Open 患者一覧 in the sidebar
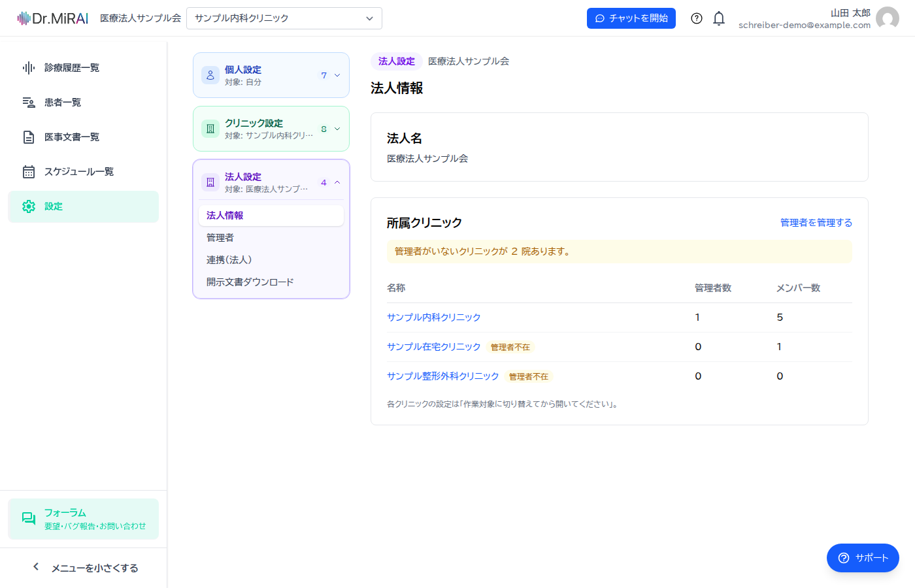Screen dimensions: 915x588 84,103
